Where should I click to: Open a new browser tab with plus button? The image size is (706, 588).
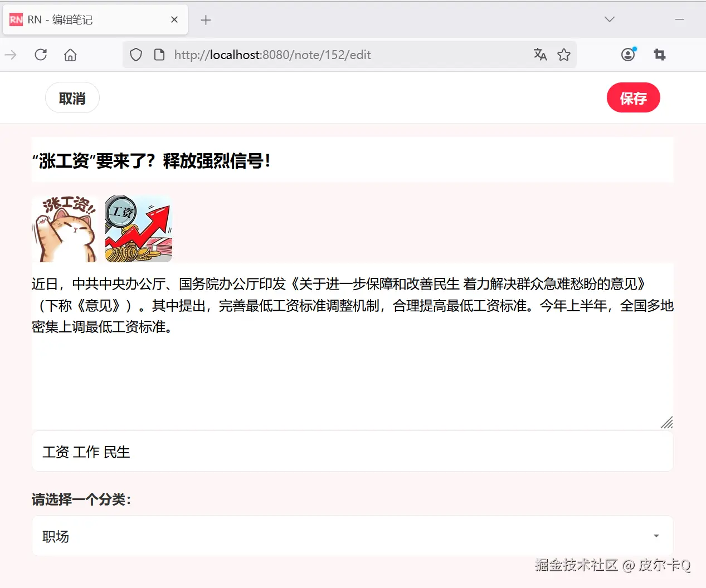pos(206,19)
